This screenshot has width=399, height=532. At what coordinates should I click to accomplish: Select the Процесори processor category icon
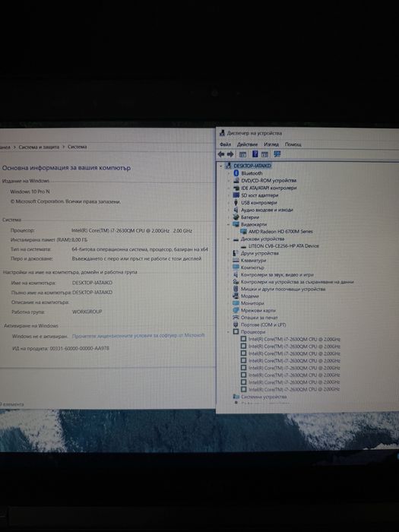236,332
